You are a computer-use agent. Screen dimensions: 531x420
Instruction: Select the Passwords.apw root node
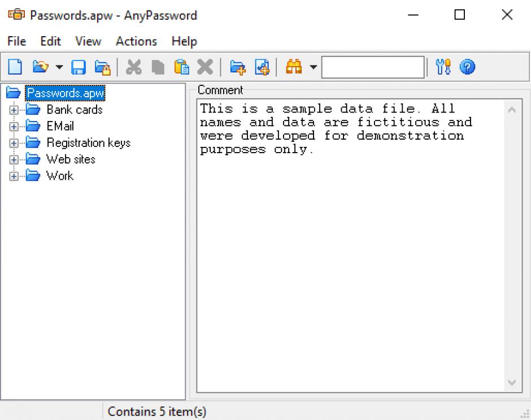click(66, 93)
